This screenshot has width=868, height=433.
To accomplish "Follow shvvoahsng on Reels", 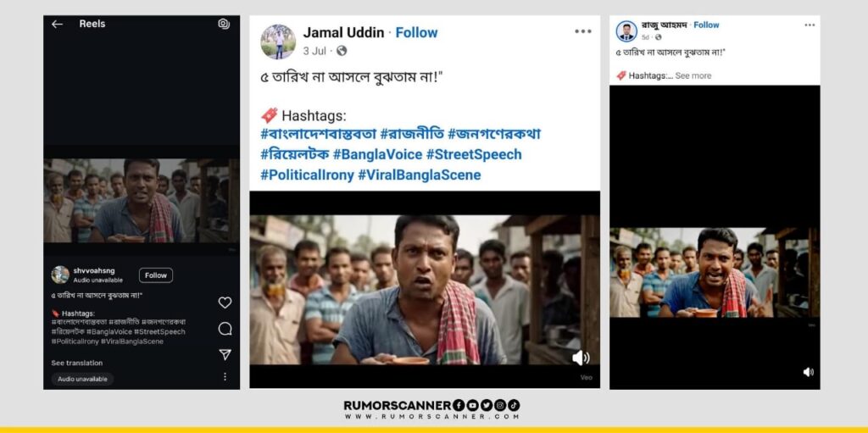I will coord(156,275).
